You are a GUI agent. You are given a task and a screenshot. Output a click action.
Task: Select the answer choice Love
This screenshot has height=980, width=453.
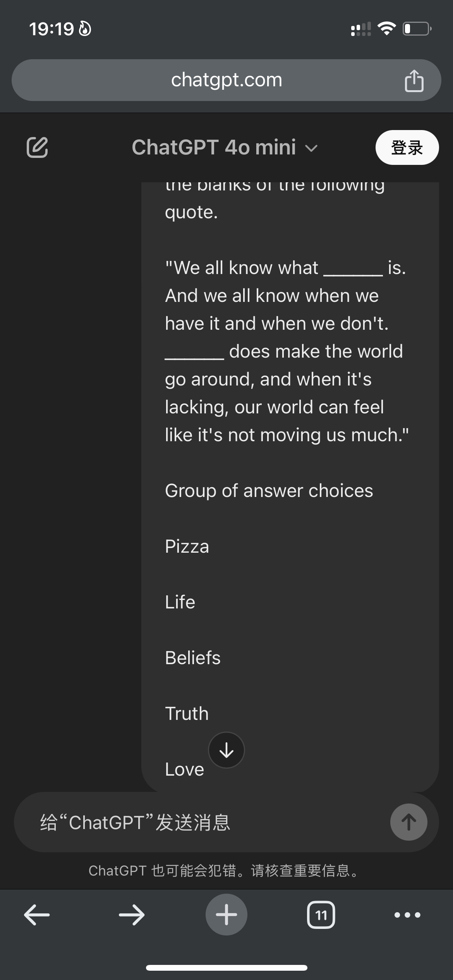tap(184, 769)
